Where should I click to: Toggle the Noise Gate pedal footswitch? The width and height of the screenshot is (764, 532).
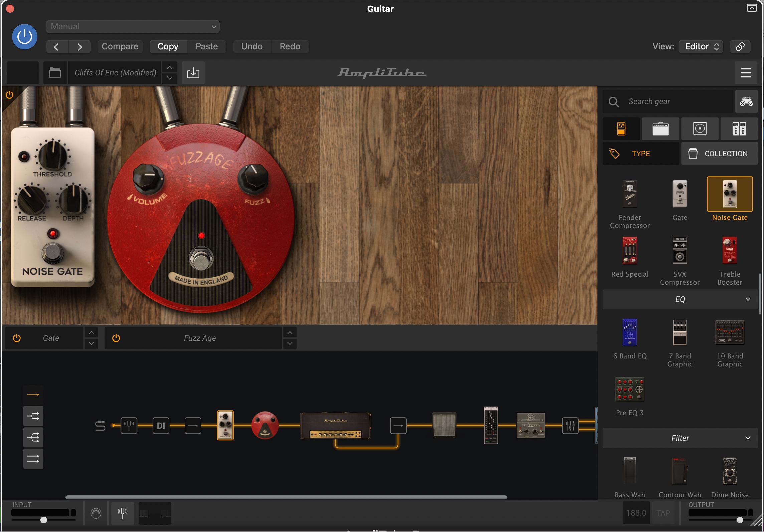(52, 253)
